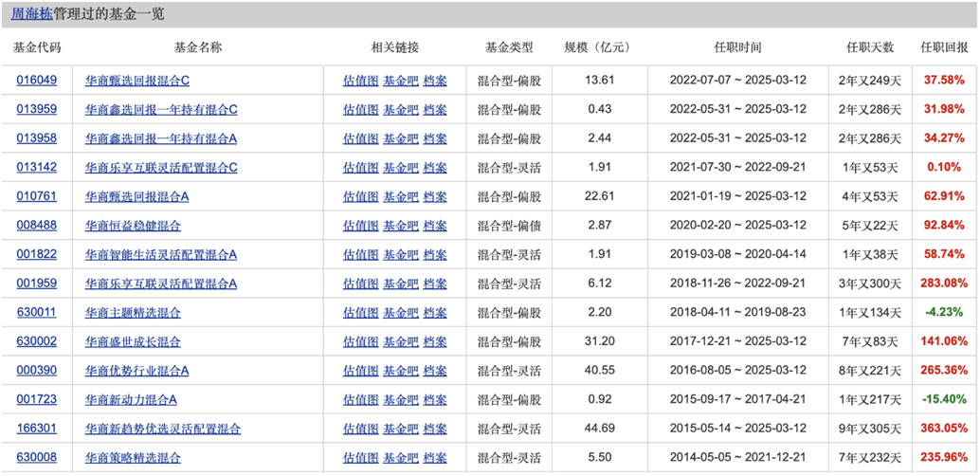Image resolution: width=980 pixels, height=476 pixels.
Task: Open fund code 000390
Action: [x=37, y=371]
